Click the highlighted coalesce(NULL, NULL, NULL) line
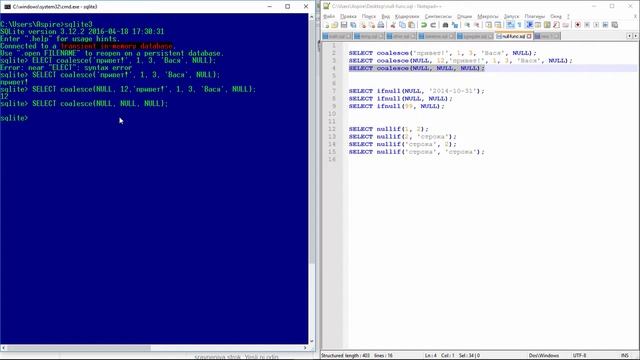Image resolution: width=640 pixels, height=360 pixels. [416, 68]
